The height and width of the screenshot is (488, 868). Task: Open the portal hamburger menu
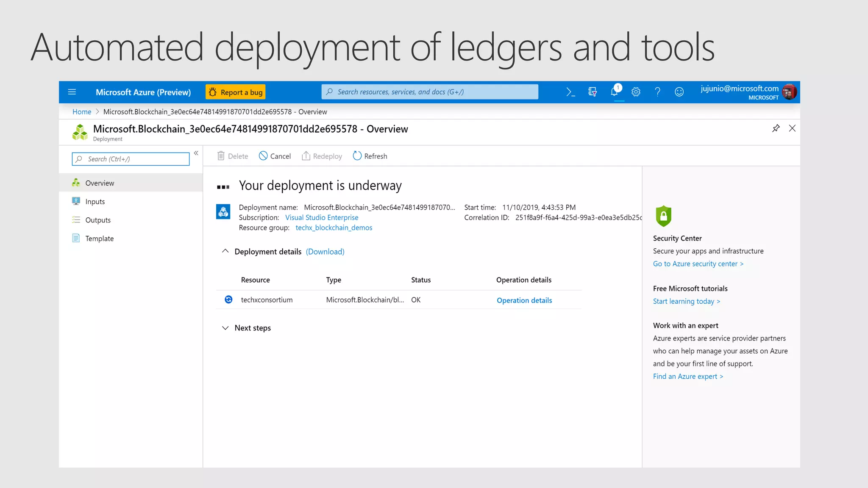[x=72, y=92]
